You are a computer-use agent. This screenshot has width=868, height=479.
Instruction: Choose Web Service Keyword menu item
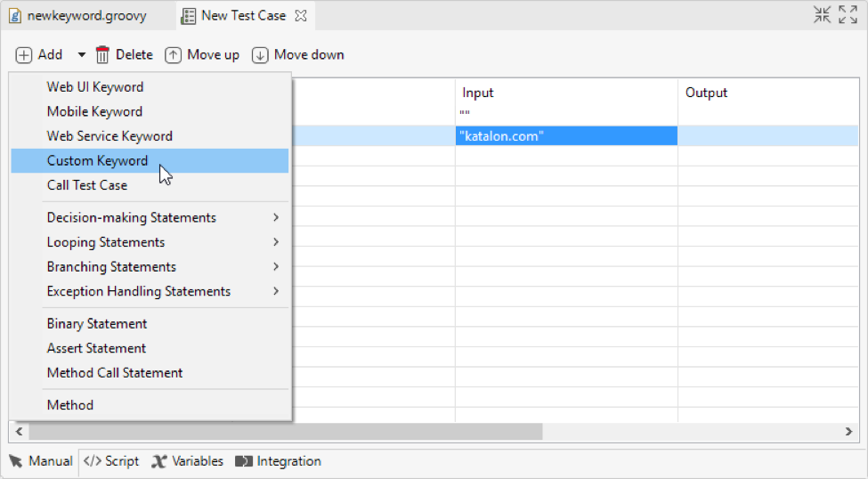[150, 136]
